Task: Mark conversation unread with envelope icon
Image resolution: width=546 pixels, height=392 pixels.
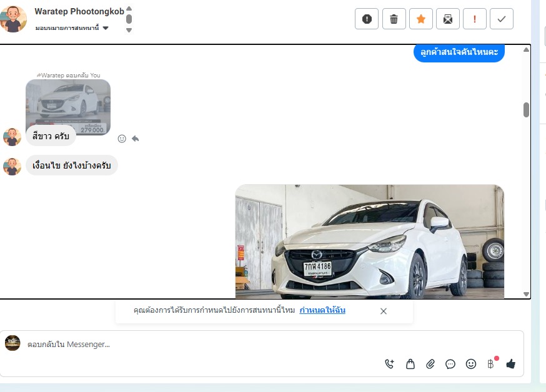Action: [x=447, y=19]
